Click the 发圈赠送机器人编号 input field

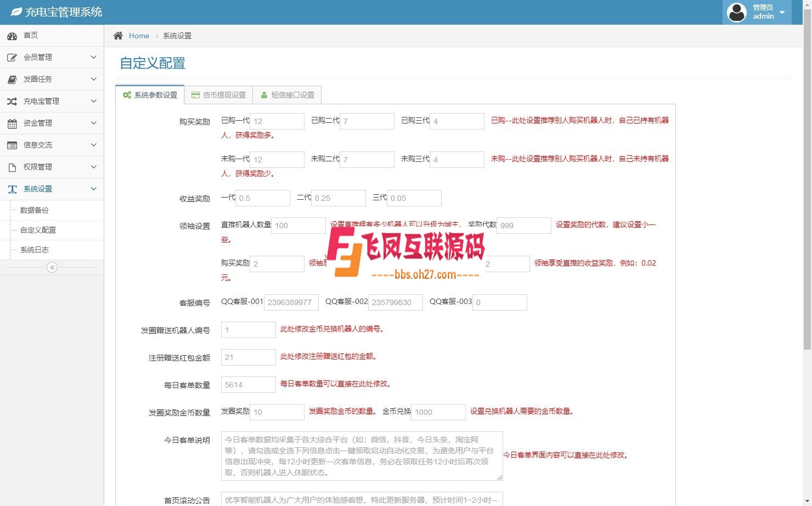click(x=249, y=330)
